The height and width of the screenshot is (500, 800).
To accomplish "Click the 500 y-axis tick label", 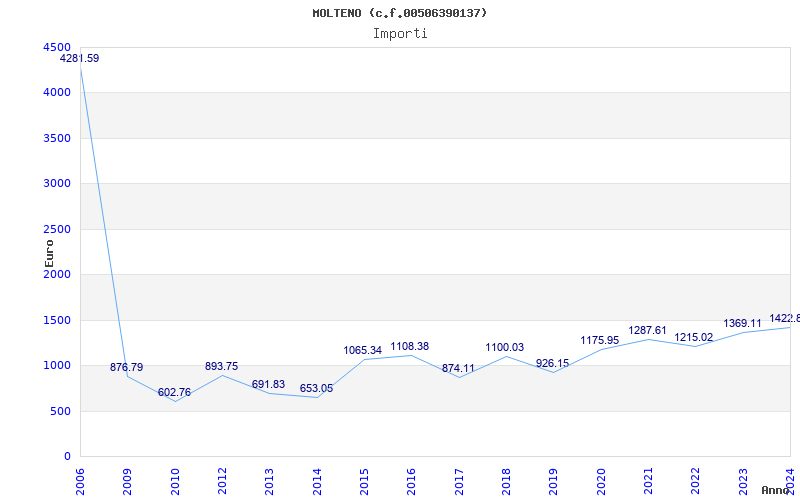I will coord(60,411).
